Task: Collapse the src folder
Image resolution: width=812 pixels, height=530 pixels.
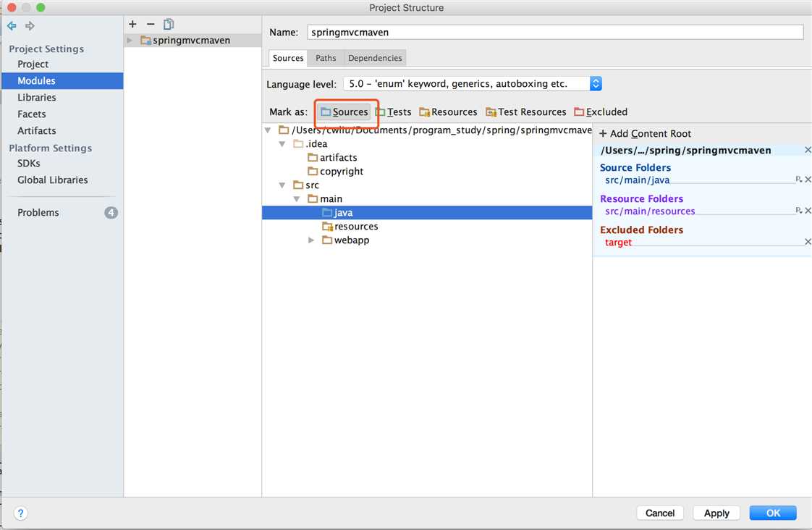Action: tap(282, 185)
